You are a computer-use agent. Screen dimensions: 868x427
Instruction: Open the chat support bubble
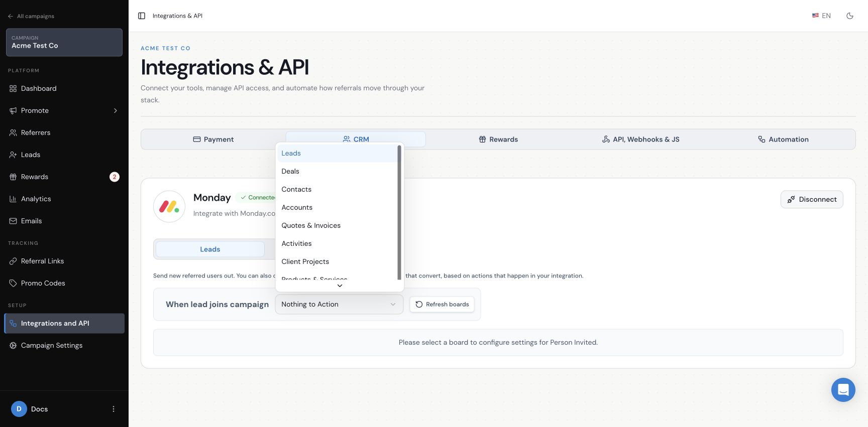(x=843, y=390)
